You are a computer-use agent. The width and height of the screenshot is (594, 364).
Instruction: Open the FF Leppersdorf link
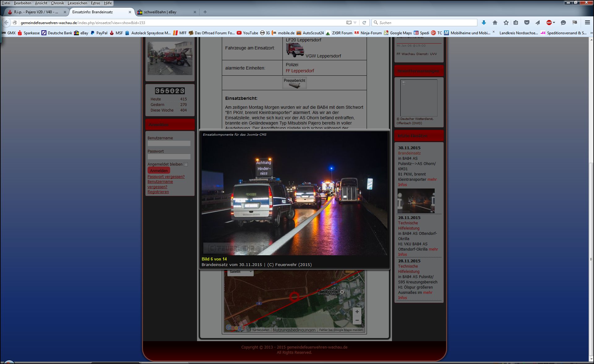(x=299, y=71)
